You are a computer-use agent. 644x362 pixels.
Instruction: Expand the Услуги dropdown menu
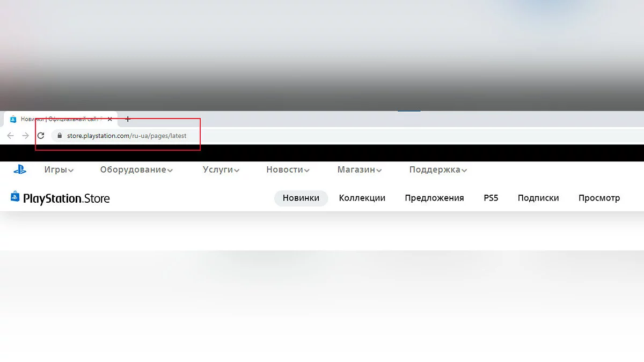221,169
